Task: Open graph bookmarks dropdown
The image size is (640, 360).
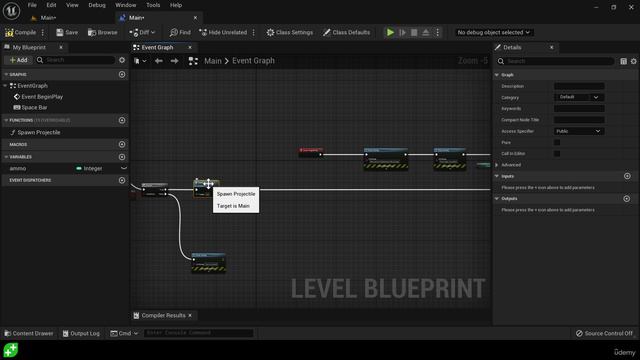Action: [x=140, y=61]
